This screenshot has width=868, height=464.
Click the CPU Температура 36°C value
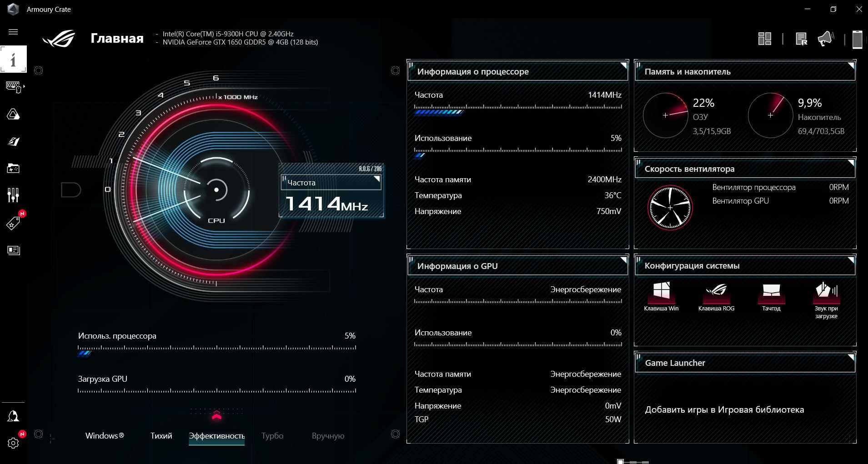tap(613, 195)
